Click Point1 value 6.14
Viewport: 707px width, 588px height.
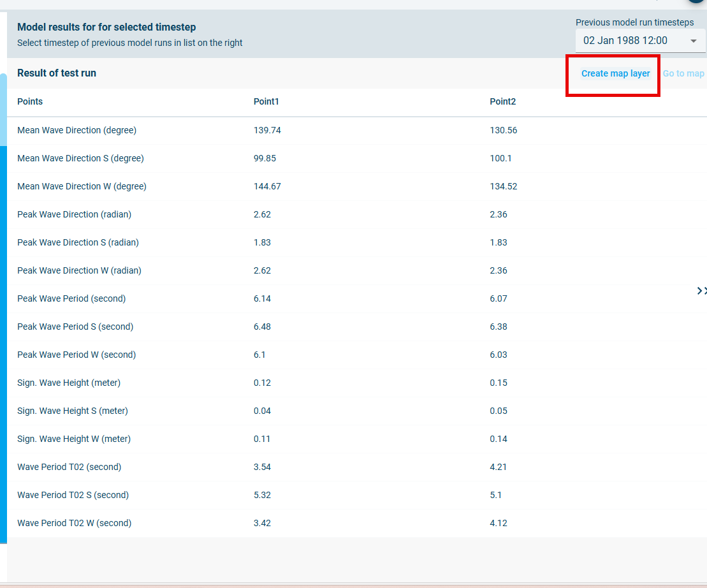click(262, 298)
